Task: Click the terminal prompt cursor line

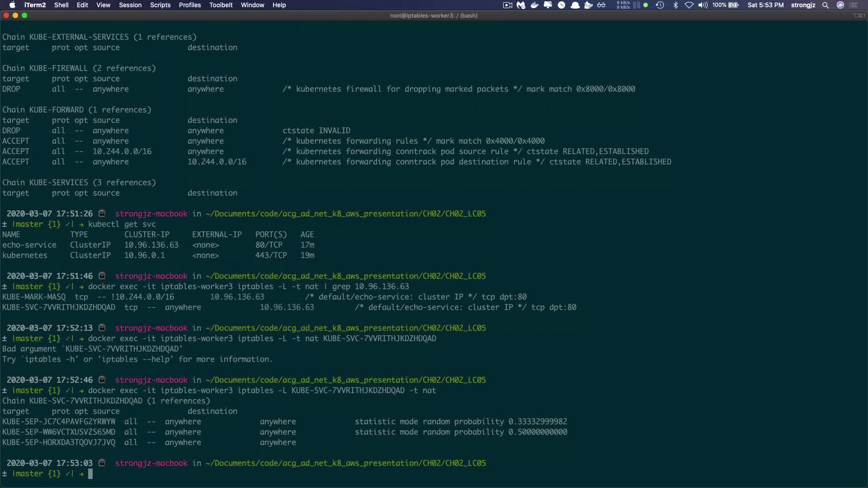Action: pyautogui.click(x=90, y=474)
